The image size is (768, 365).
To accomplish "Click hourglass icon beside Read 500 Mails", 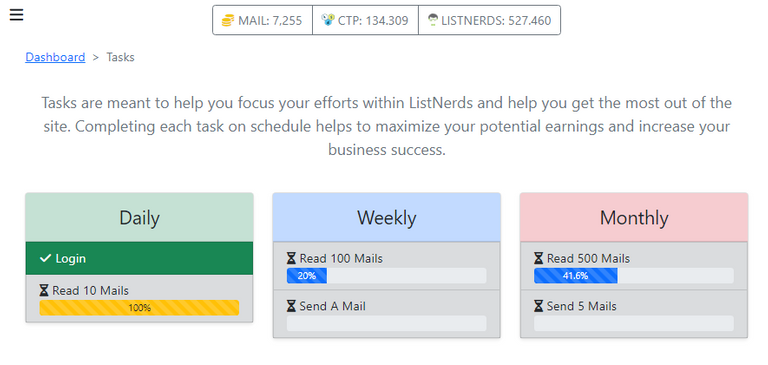I will [x=539, y=258].
